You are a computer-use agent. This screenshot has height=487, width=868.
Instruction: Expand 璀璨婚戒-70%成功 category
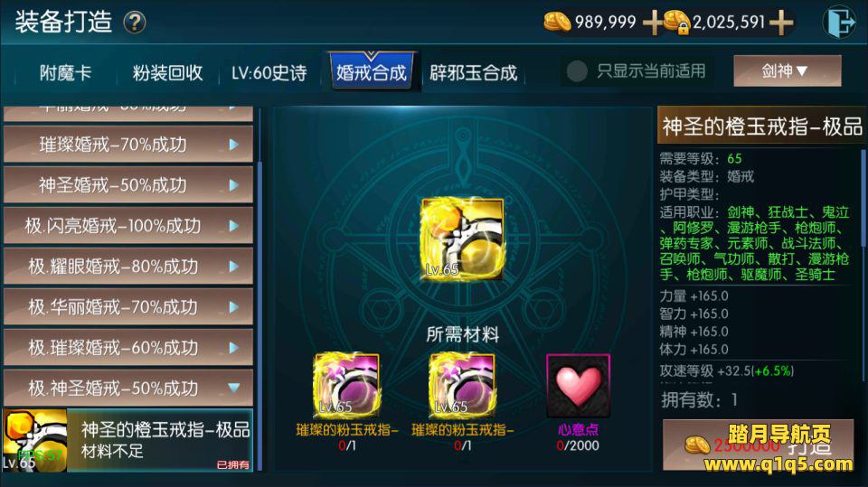(x=128, y=145)
